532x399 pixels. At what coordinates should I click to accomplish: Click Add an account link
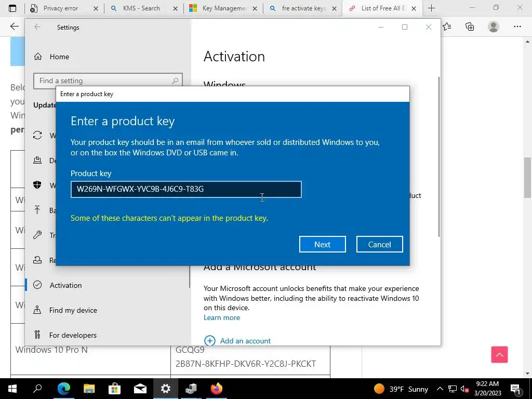pos(245,341)
